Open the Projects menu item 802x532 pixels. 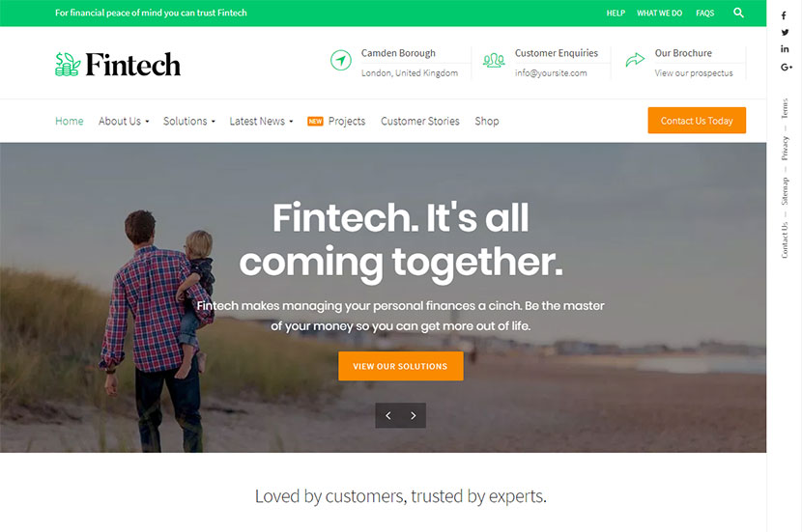(x=346, y=121)
